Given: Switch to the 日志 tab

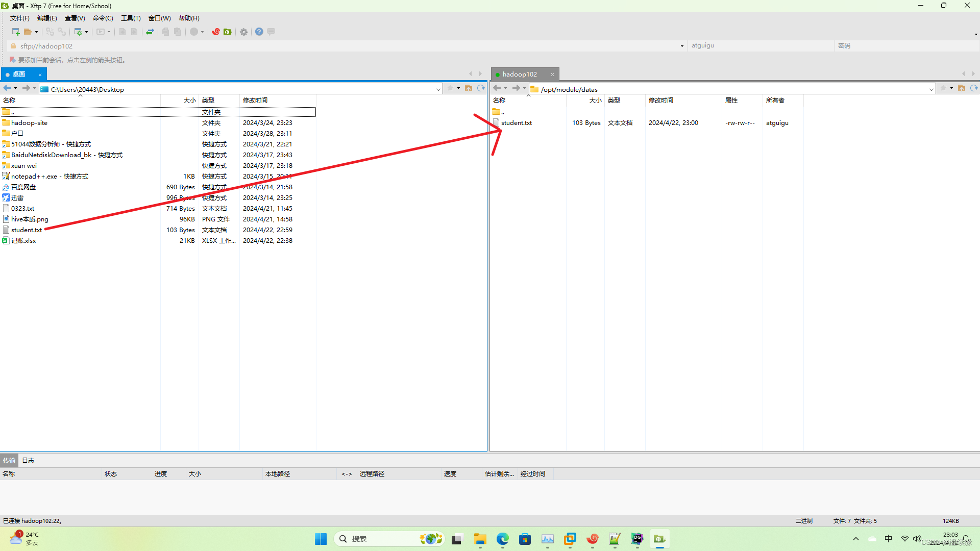Looking at the screenshot, I should 28,460.
